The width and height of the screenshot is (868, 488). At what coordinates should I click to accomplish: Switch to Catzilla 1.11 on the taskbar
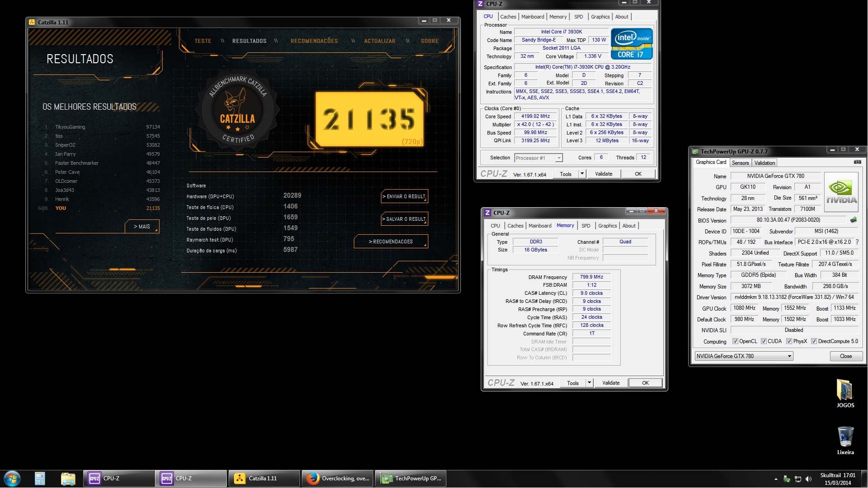pyautogui.click(x=264, y=479)
